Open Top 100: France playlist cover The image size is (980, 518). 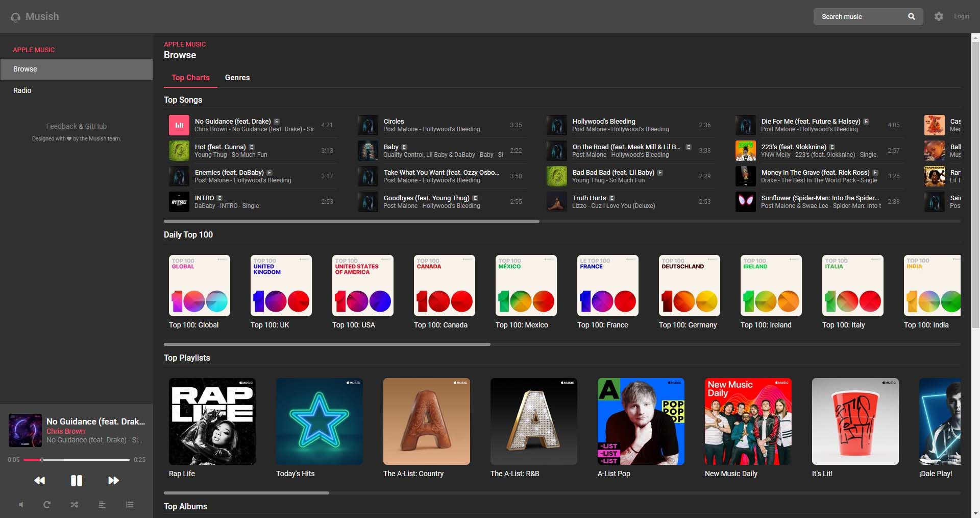pyautogui.click(x=608, y=286)
